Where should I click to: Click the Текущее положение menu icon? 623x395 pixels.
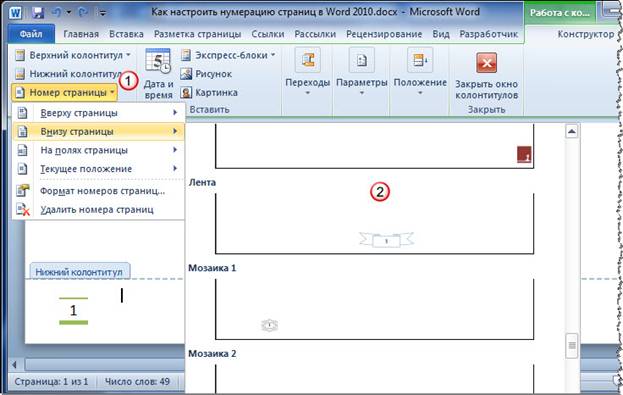tap(23, 169)
